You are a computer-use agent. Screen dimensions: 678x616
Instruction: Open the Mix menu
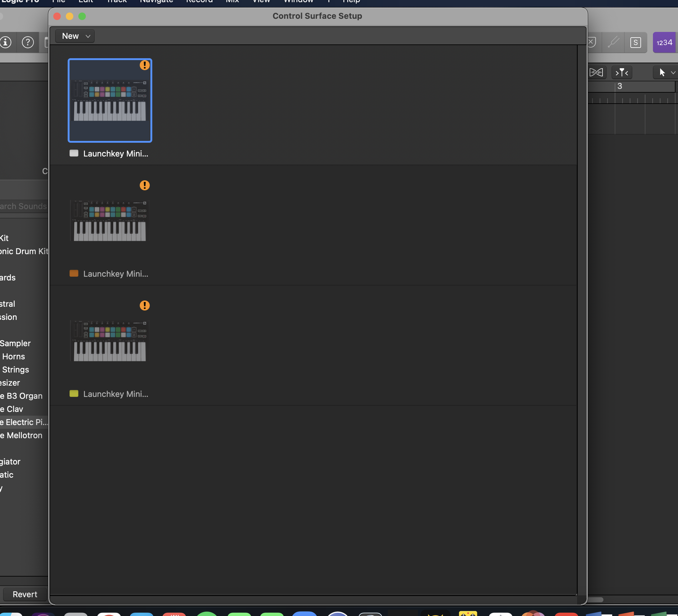pos(232,1)
